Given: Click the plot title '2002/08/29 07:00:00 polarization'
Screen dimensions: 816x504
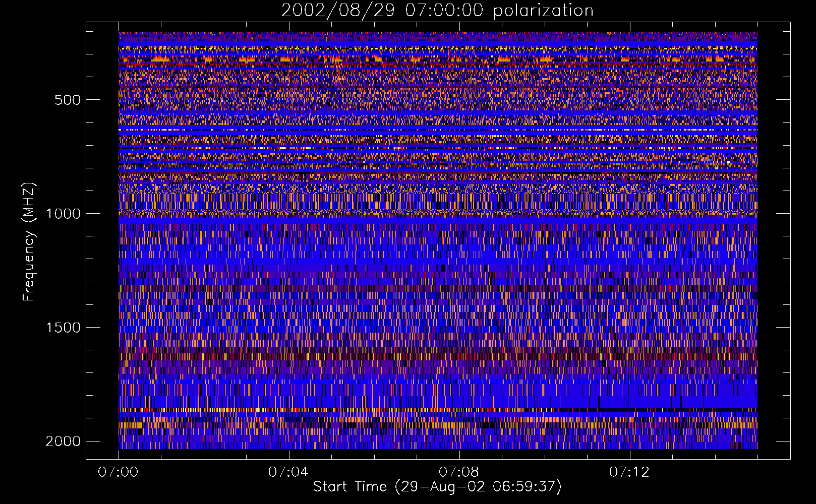Looking at the screenshot, I should pos(437,11).
